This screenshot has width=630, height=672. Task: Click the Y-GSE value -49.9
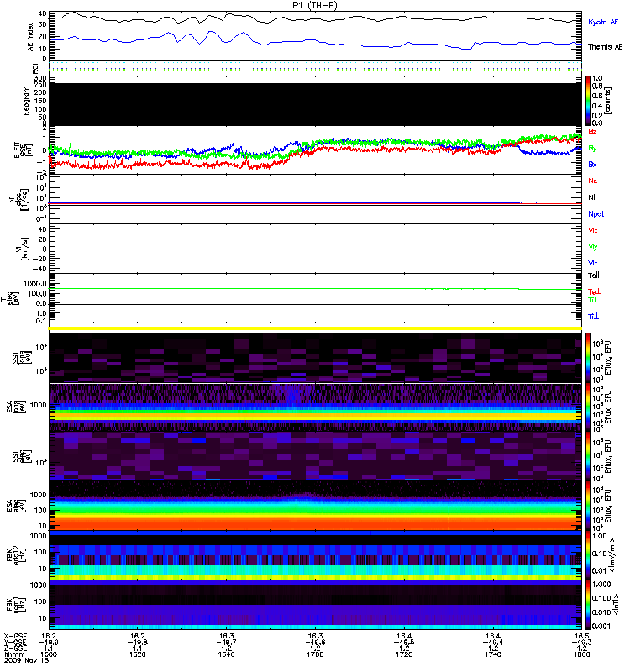coord(48,643)
